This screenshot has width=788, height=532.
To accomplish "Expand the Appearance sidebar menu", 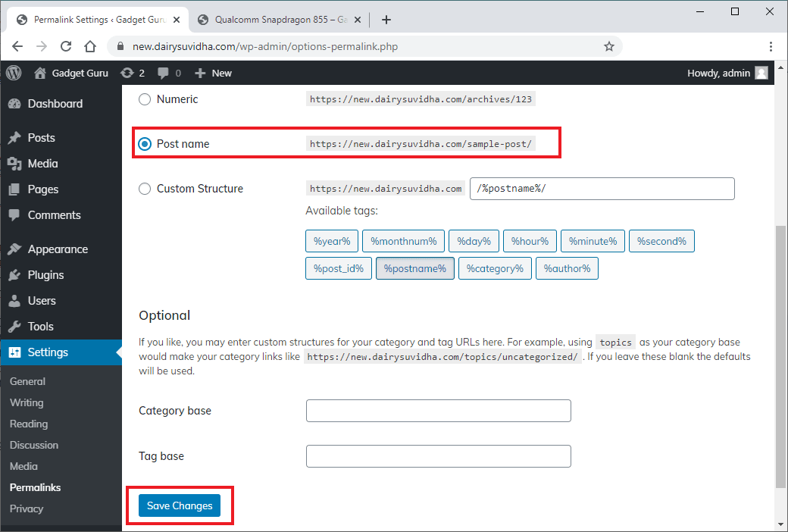I will click(58, 249).
